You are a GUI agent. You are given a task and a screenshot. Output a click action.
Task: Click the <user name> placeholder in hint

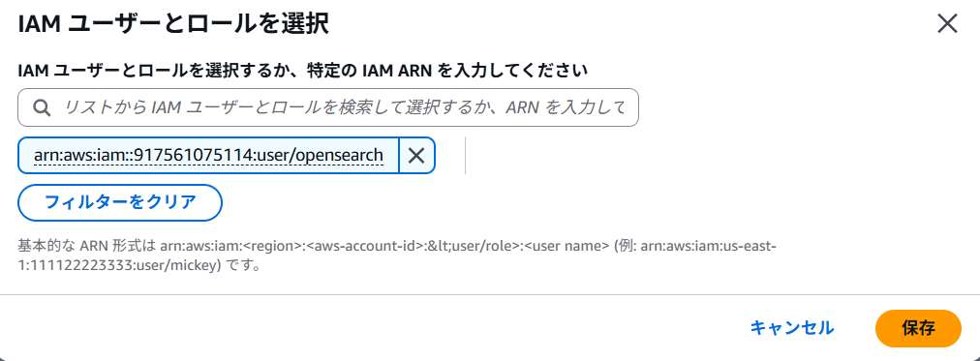click(565, 246)
